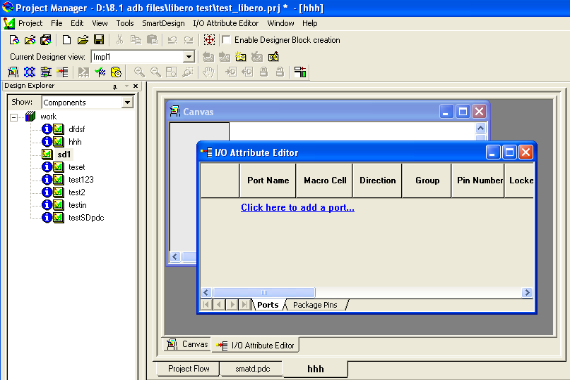Open the Help menu

click(310, 23)
